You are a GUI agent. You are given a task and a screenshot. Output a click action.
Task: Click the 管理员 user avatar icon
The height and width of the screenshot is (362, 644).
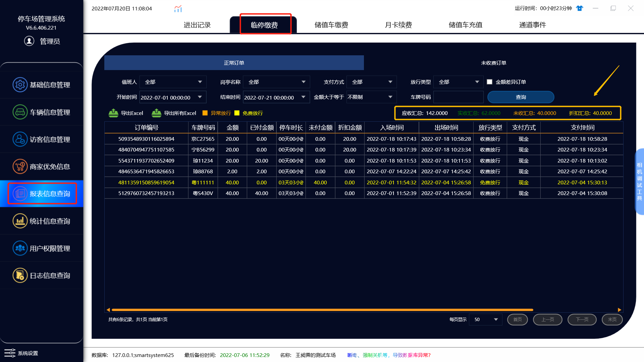(29, 41)
